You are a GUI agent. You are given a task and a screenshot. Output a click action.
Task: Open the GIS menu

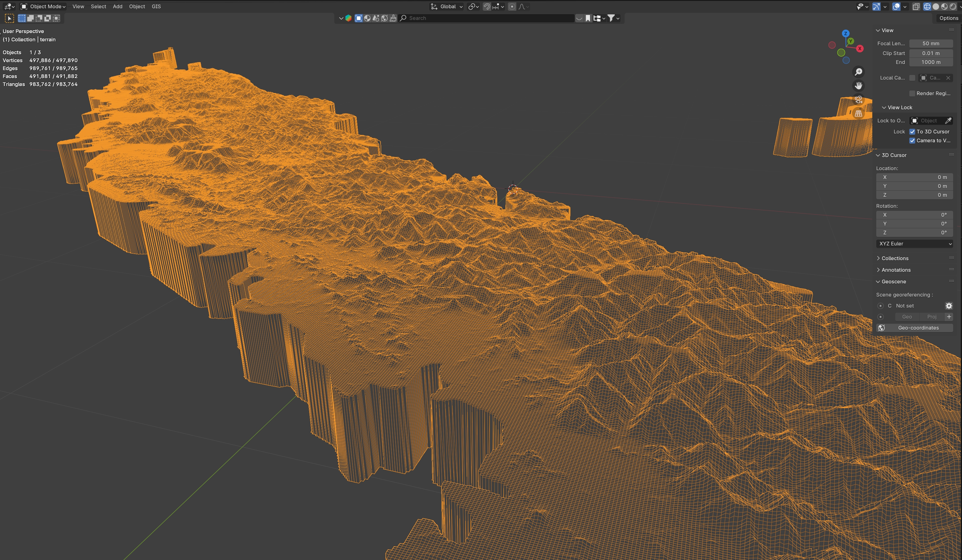point(156,6)
